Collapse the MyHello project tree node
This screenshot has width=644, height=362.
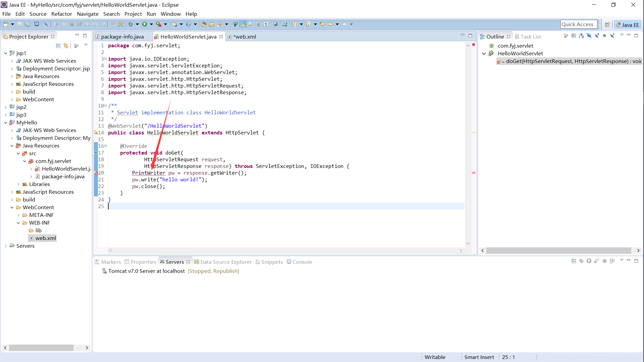point(6,123)
